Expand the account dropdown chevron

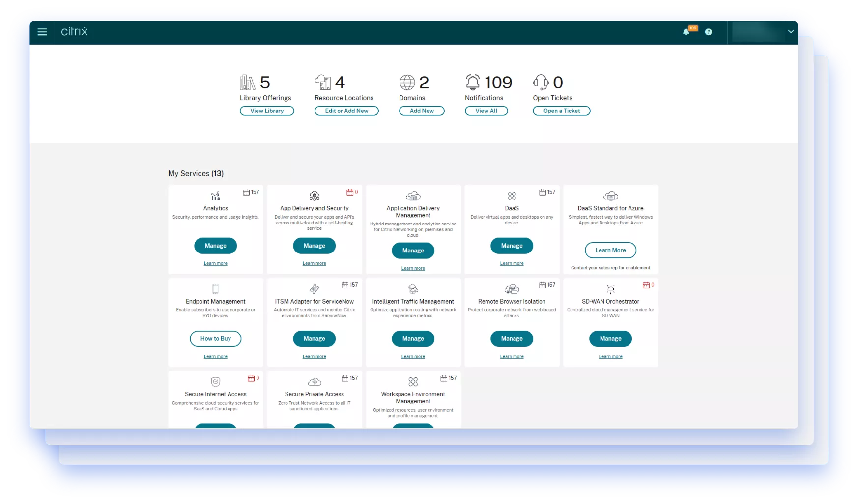point(791,32)
